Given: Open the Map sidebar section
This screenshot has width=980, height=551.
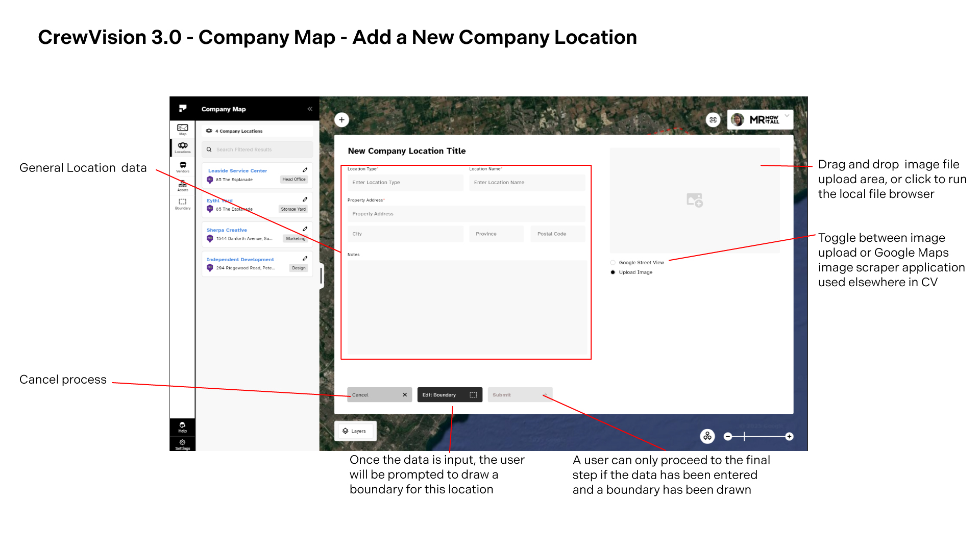Looking at the screenshot, I should pos(183,129).
